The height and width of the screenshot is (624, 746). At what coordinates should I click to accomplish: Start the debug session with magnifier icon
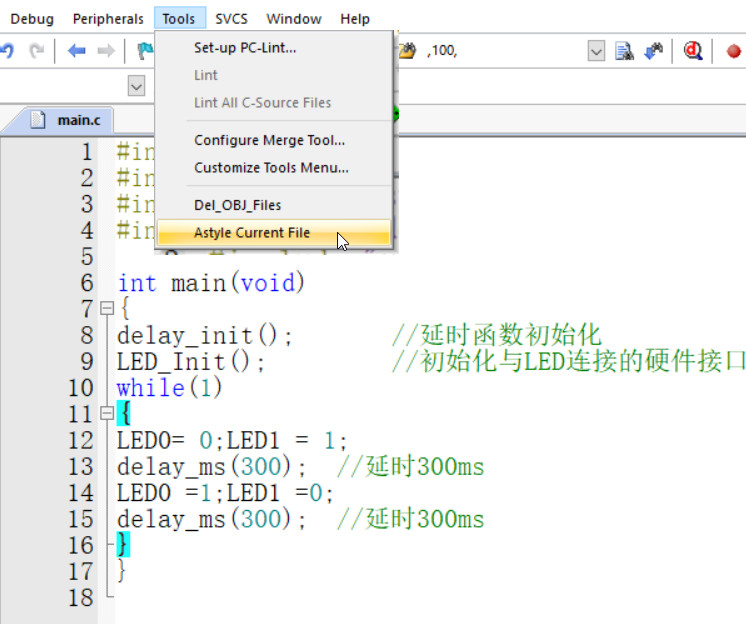(x=693, y=51)
